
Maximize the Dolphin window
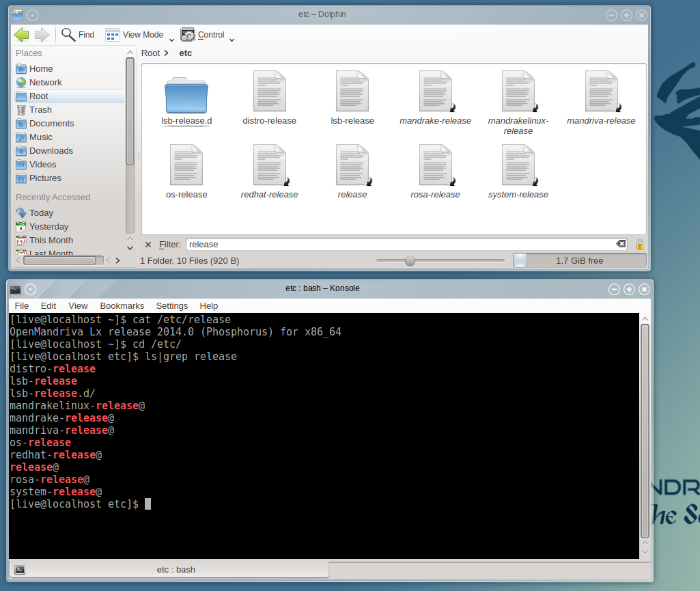(x=627, y=15)
